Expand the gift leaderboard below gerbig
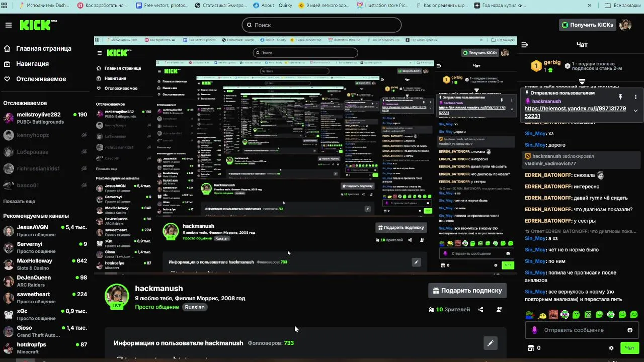This screenshot has width=644, height=362. [x=582, y=81]
